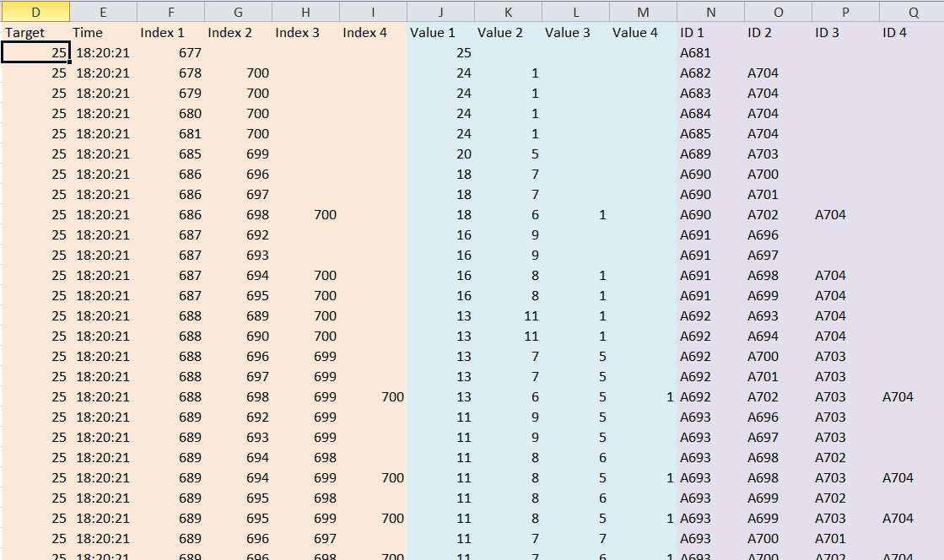Select entire column N via header
Image resolution: width=944 pixels, height=560 pixels.
[710, 12]
